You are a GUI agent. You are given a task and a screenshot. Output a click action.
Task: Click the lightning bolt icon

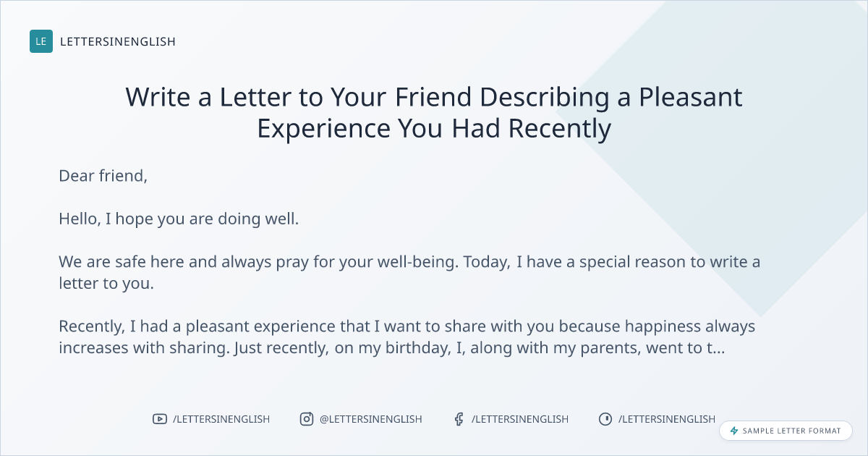[x=734, y=431]
